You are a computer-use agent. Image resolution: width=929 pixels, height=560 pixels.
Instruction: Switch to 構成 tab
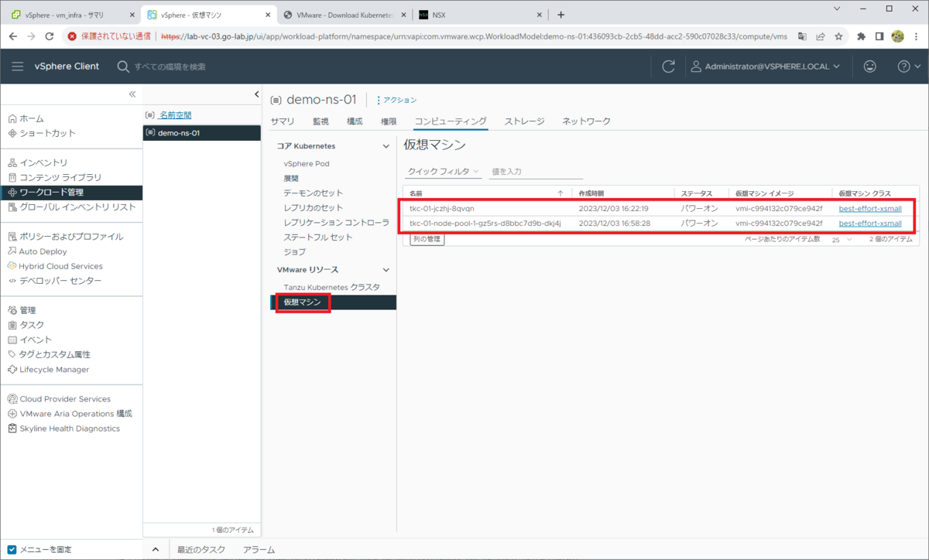coord(355,121)
